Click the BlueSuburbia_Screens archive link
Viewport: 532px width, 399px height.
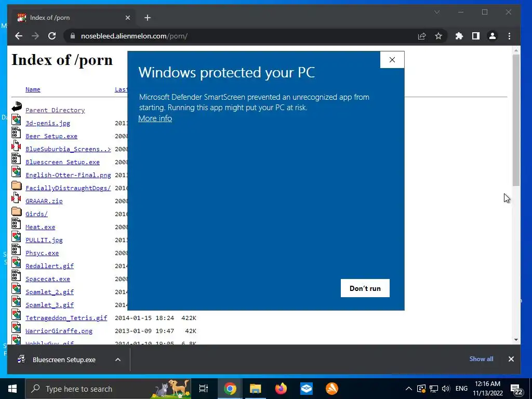tap(68, 149)
